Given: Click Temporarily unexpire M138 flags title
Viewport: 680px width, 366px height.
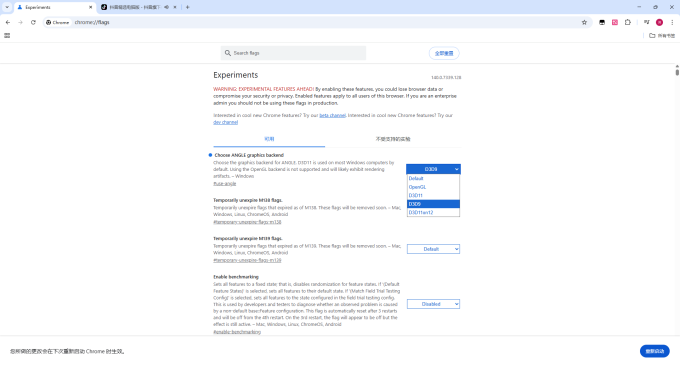Looking at the screenshot, I should click(248, 200).
